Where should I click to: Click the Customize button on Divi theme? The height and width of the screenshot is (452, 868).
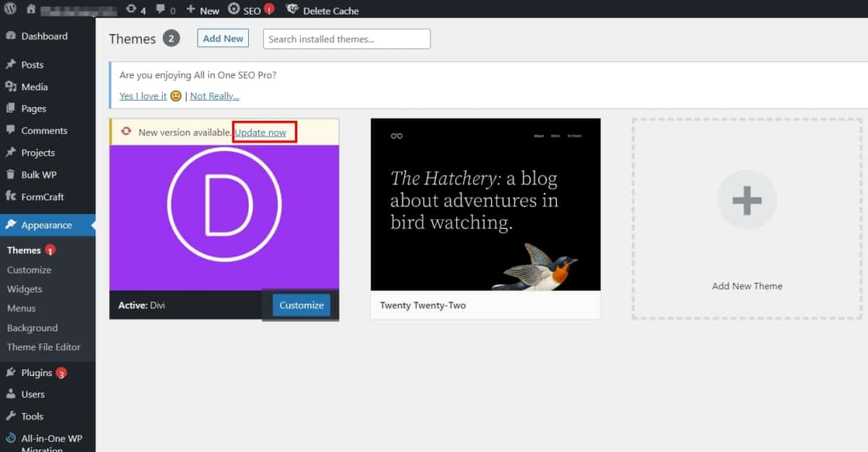(x=302, y=305)
